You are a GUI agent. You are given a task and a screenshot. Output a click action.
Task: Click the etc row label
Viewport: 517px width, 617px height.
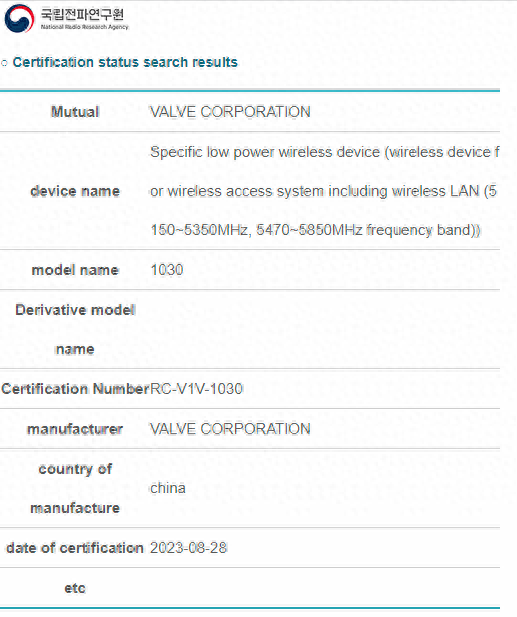[x=75, y=588]
